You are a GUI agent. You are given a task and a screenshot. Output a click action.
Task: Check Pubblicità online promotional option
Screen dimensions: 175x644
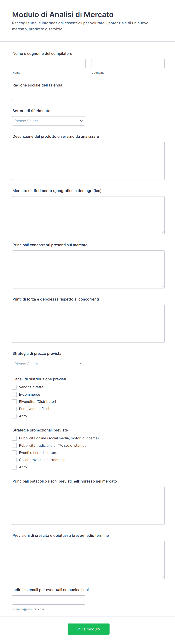coord(14,438)
